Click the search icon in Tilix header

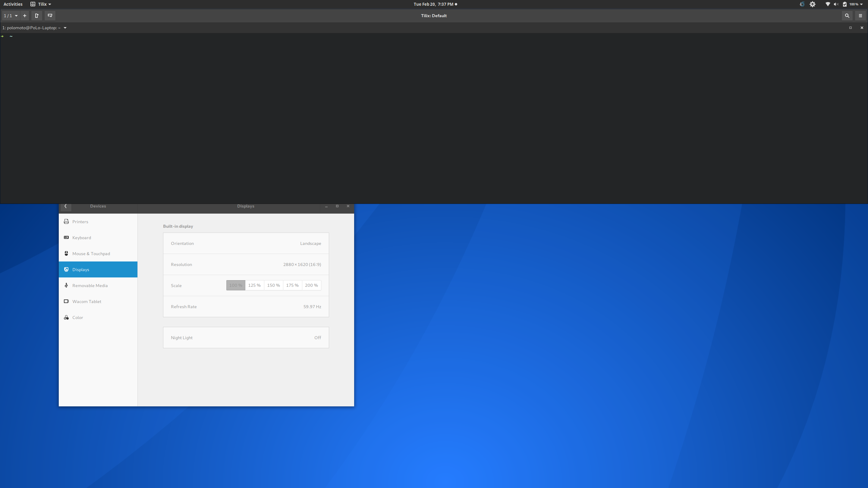click(x=847, y=15)
